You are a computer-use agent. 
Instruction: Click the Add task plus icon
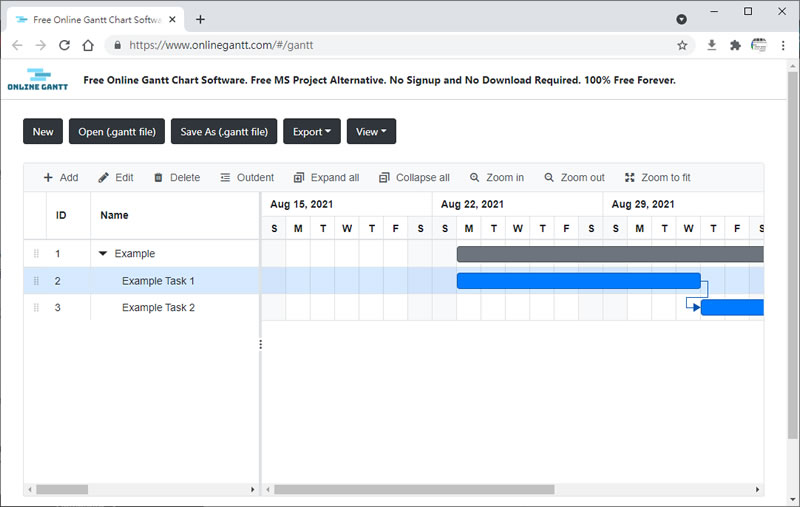pos(48,178)
